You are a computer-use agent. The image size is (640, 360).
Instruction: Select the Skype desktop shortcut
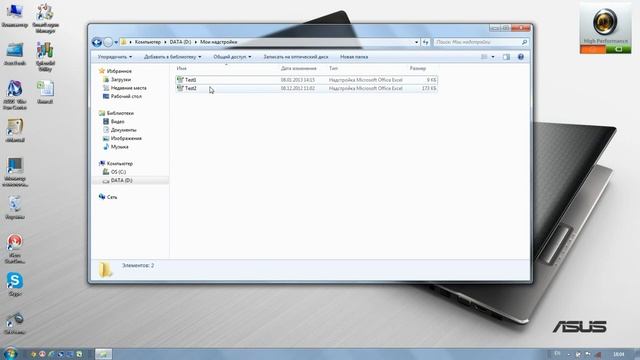coord(15,284)
